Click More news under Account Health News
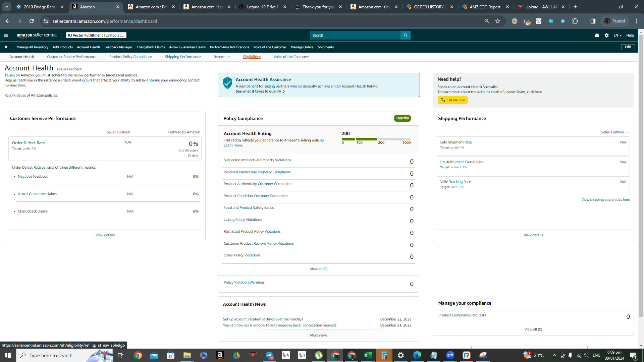 319,336
